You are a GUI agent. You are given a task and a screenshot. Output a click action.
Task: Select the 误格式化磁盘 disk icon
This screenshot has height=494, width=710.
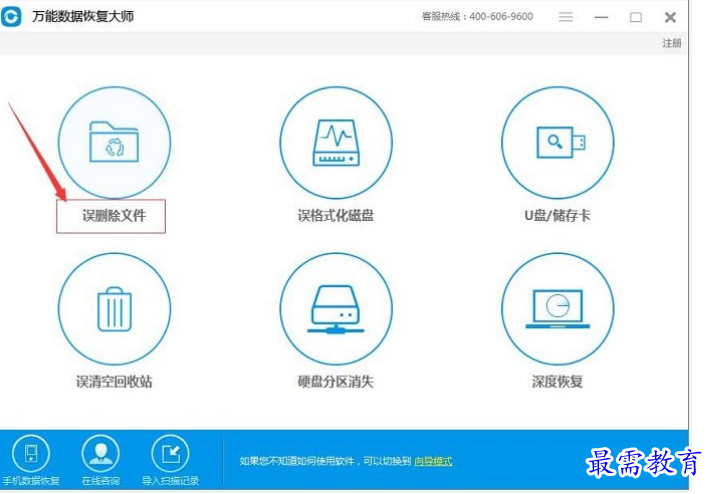tap(336, 143)
